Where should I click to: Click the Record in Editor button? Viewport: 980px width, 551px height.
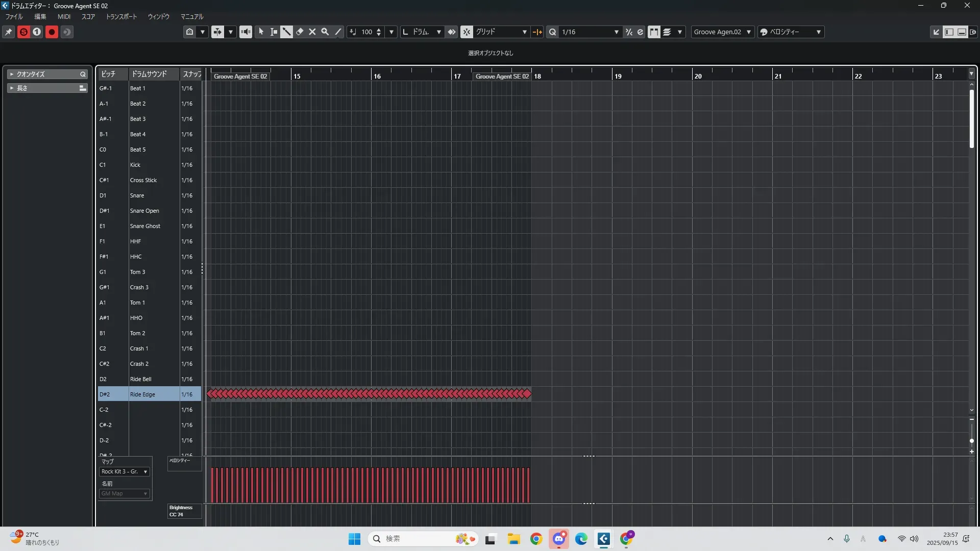click(x=52, y=32)
